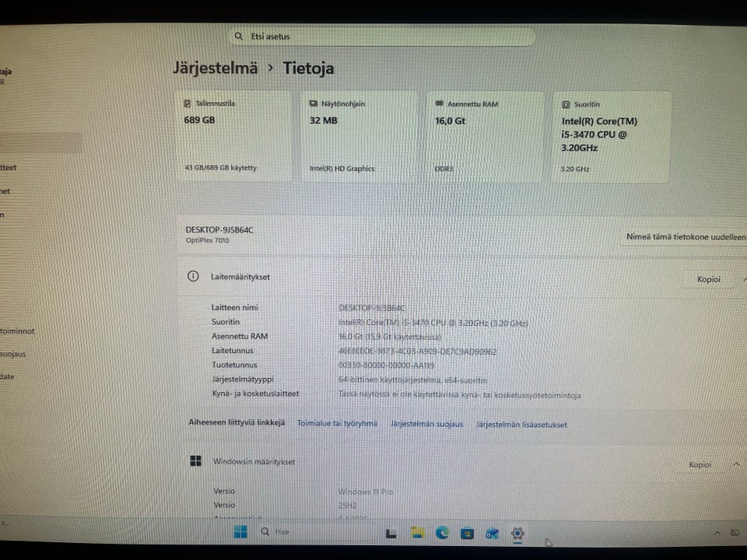Open the Asennettu RAM card
This screenshot has height=560, width=747.
click(x=485, y=137)
